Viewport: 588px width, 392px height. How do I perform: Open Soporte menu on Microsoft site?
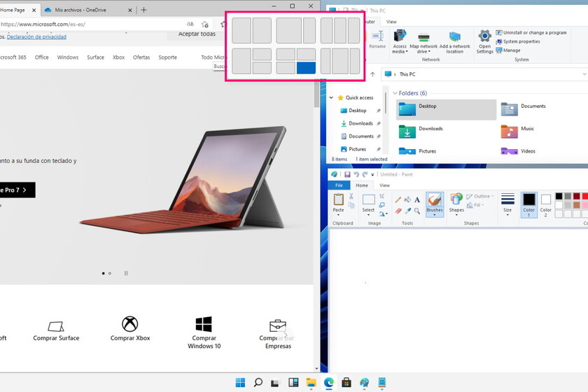[x=167, y=57]
